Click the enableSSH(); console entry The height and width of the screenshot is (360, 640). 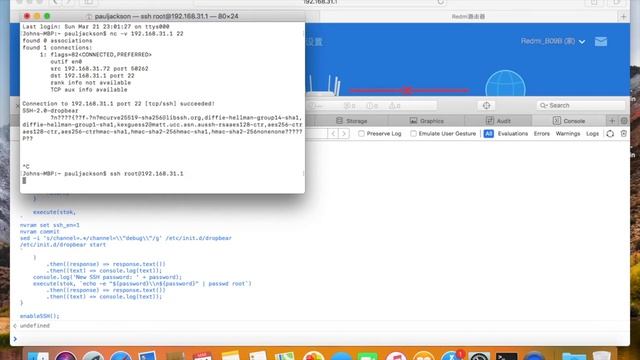point(40,316)
